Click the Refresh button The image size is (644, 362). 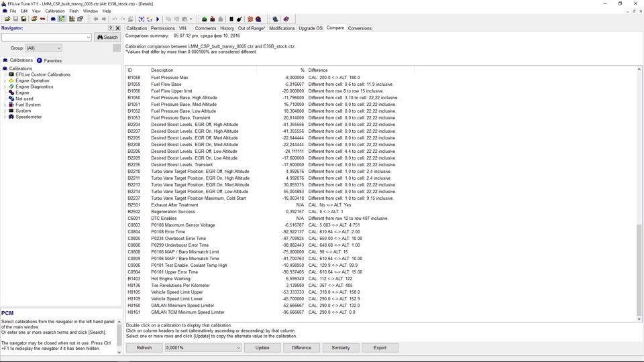[x=144, y=348]
